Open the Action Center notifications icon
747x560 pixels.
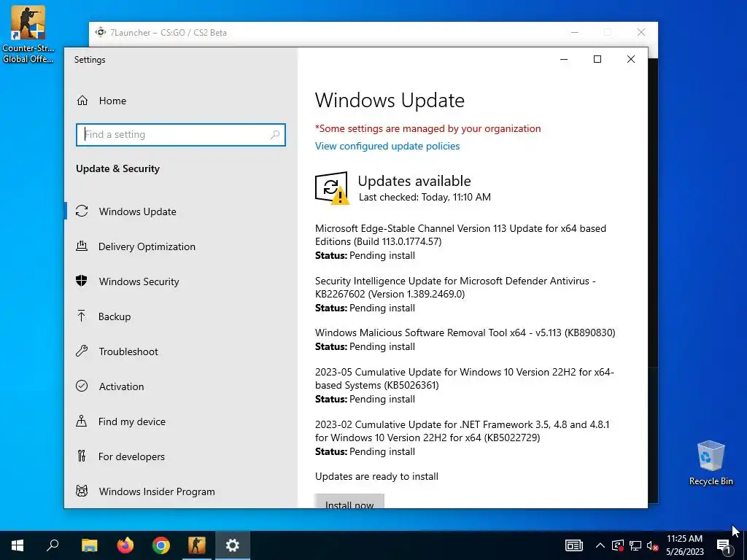point(724,546)
